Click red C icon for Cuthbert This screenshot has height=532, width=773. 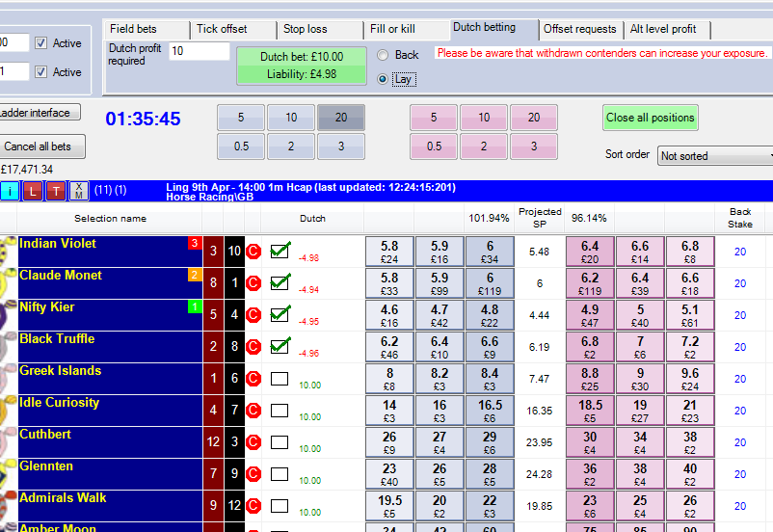[253, 441]
